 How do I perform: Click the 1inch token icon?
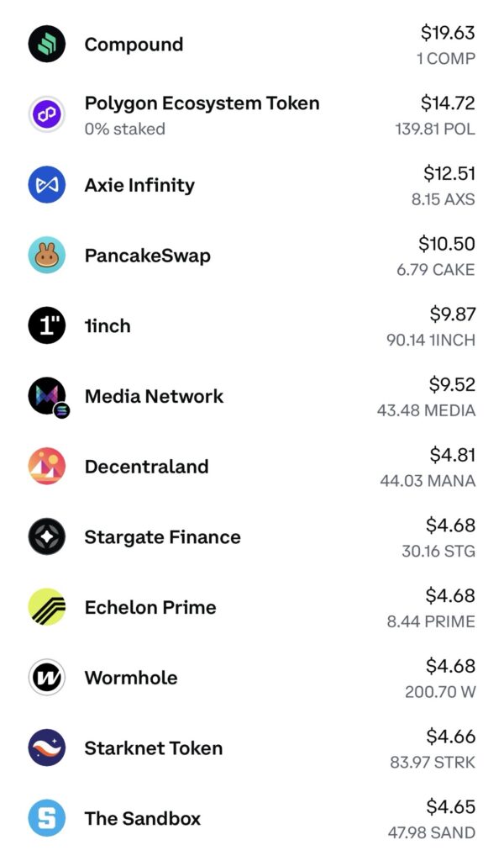pyautogui.click(x=47, y=326)
